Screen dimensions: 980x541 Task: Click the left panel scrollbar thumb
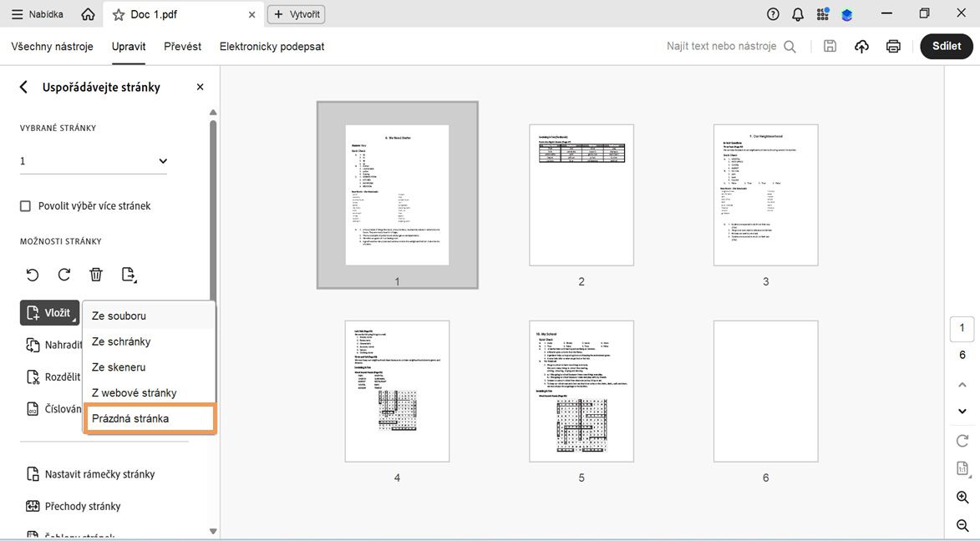(213, 210)
